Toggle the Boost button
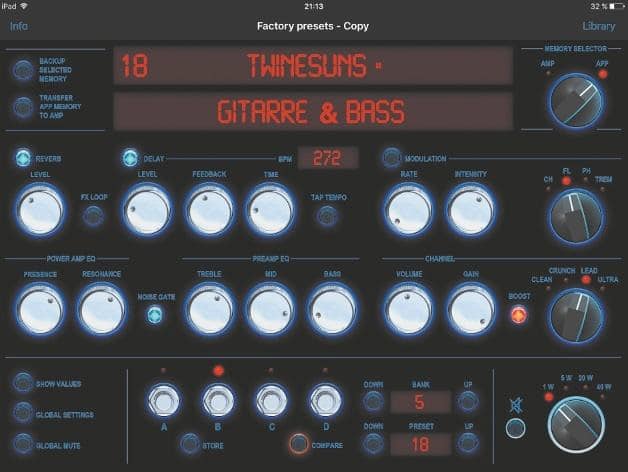 tap(519, 315)
